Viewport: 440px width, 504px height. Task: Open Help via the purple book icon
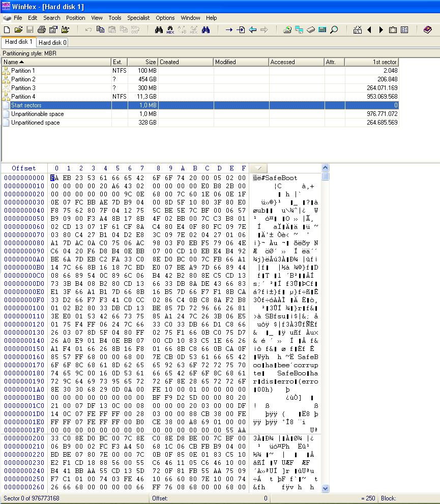427,30
